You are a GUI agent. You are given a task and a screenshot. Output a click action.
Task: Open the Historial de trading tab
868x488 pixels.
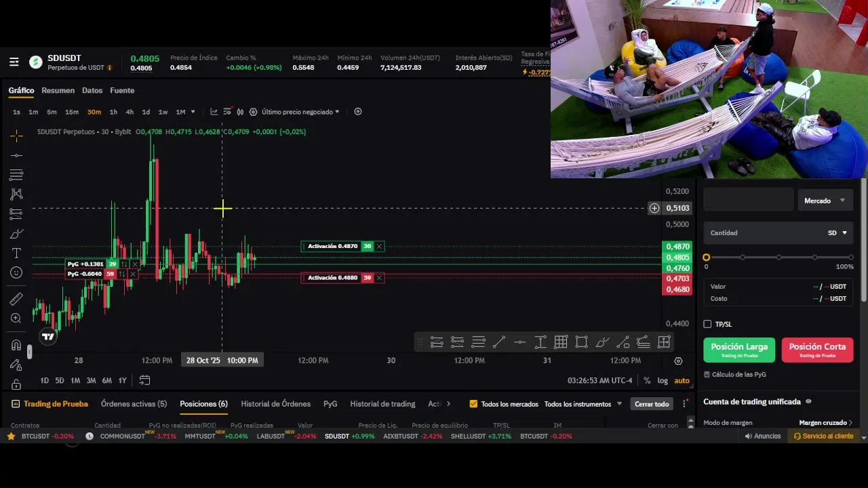click(382, 404)
